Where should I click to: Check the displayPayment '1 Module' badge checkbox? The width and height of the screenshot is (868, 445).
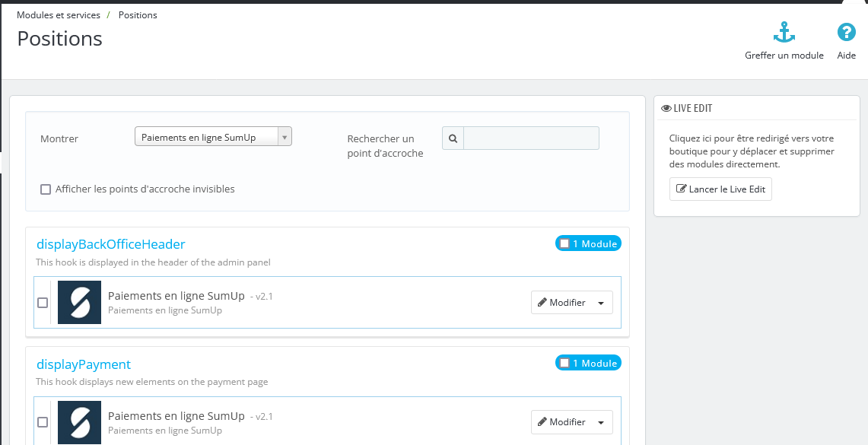coord(564,363)
